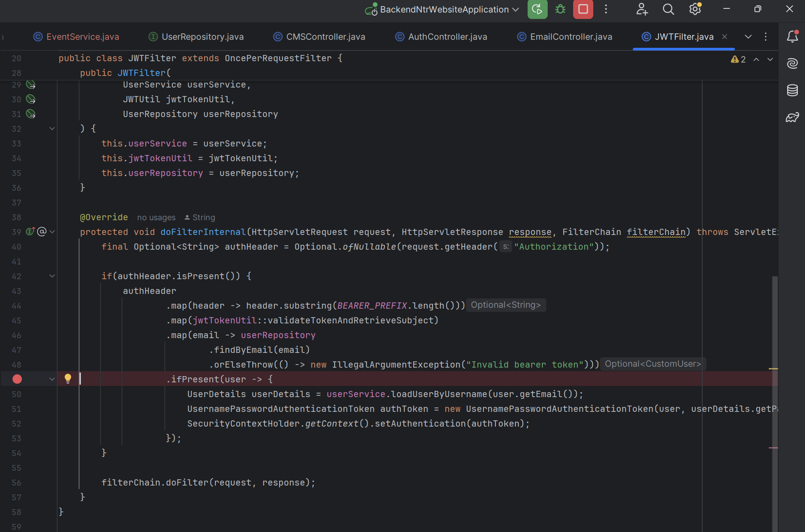Click the yellow lightbulb quick-fix icon
This screenshot has height=532, width=805.
[68, 379]
